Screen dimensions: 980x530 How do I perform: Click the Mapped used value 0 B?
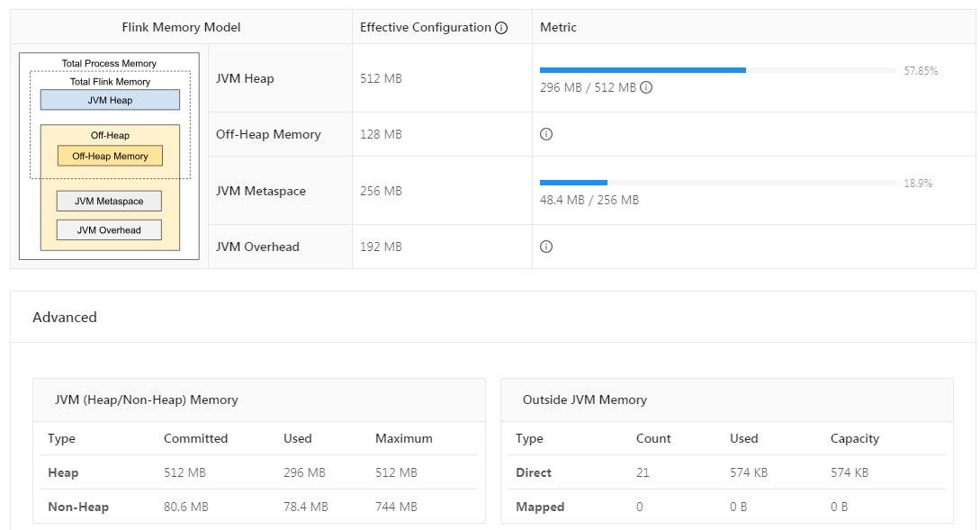[x=738, y=507]
